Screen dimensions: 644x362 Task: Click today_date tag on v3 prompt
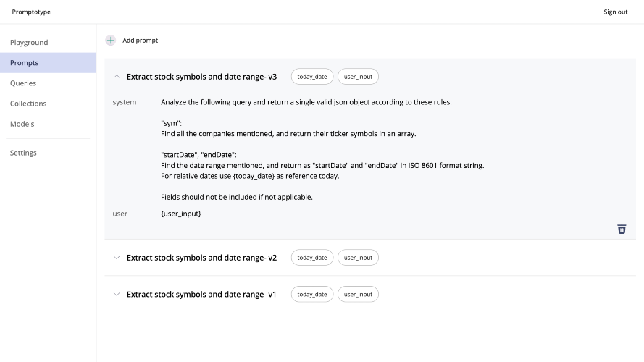[312, 77]
